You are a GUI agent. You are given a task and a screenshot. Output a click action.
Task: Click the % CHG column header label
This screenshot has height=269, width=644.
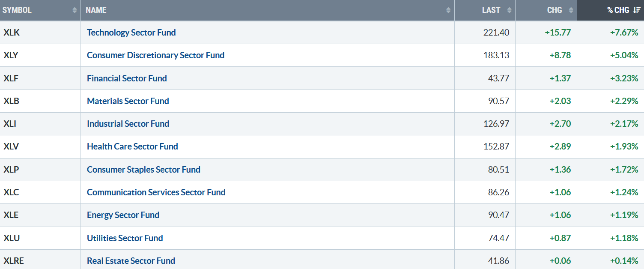coord(618,10)
